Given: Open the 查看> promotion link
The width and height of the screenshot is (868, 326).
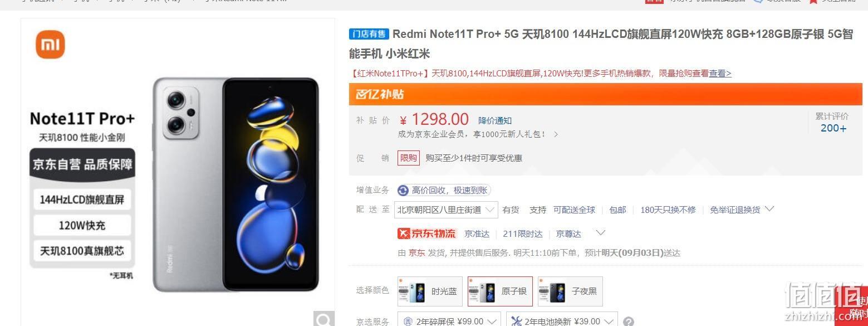Looking at the screenshot, I should pos(720,74).
